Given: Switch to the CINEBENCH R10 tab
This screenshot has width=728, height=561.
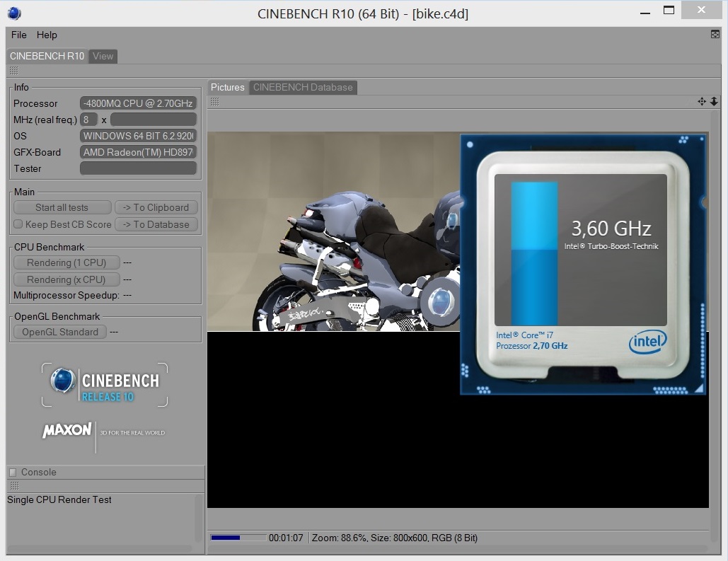Looking at the screenshot, I should pos(47,56).
